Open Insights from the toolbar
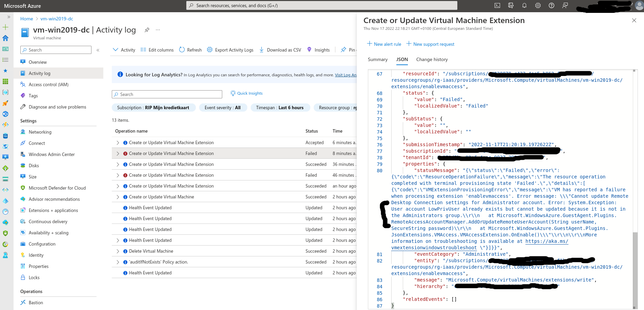The image size is (644, 310). click(318, 50)
